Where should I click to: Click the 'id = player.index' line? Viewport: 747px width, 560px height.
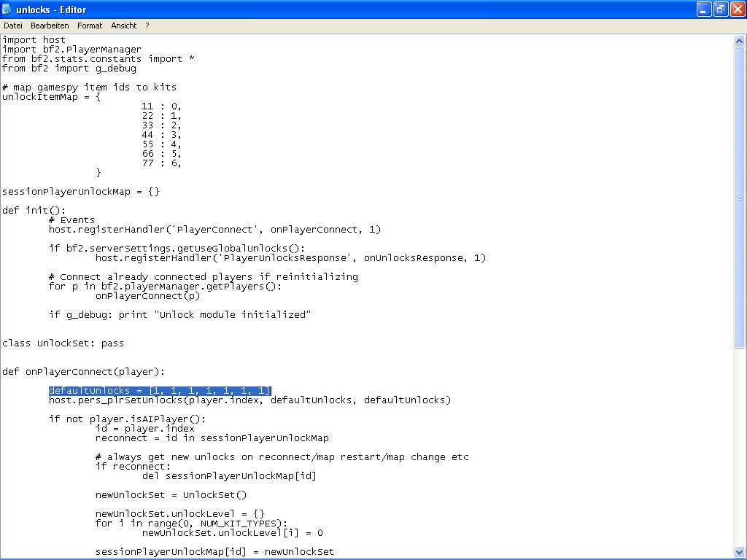145,429
